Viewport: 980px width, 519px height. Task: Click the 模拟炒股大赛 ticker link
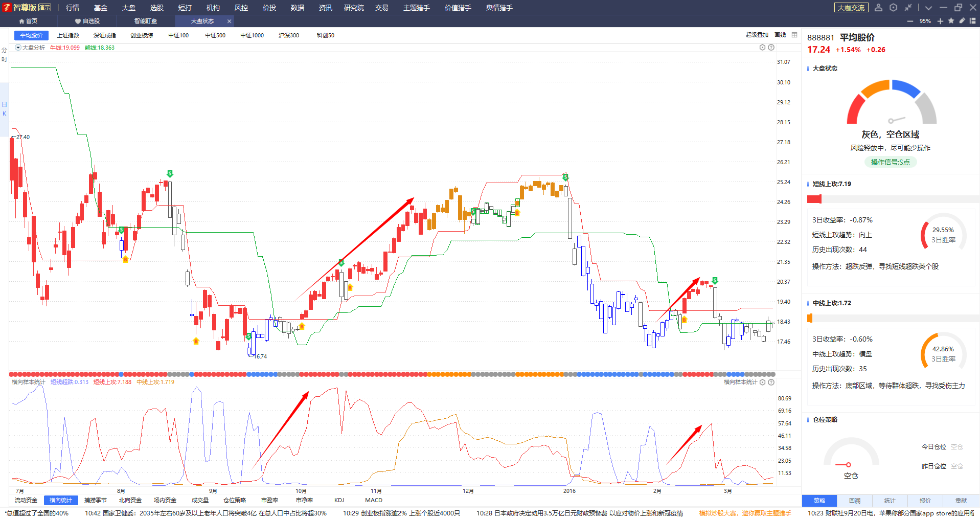click(x=745, y=513)
